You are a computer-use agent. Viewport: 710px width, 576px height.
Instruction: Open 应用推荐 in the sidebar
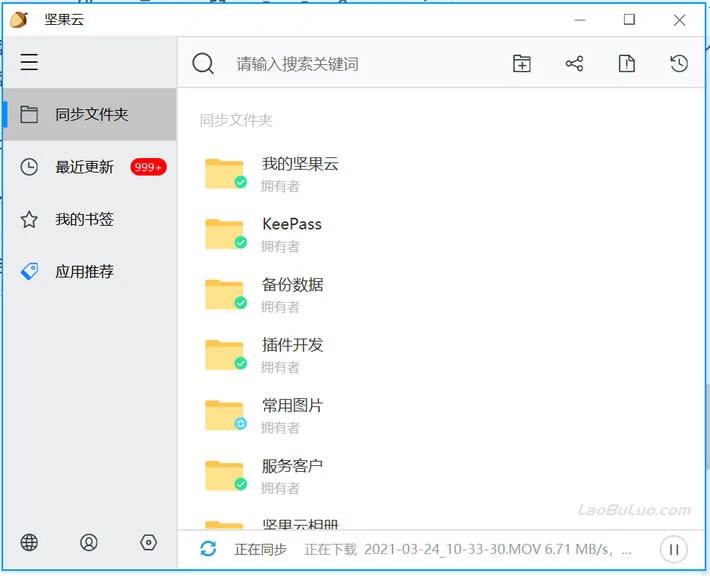point(90,271)
